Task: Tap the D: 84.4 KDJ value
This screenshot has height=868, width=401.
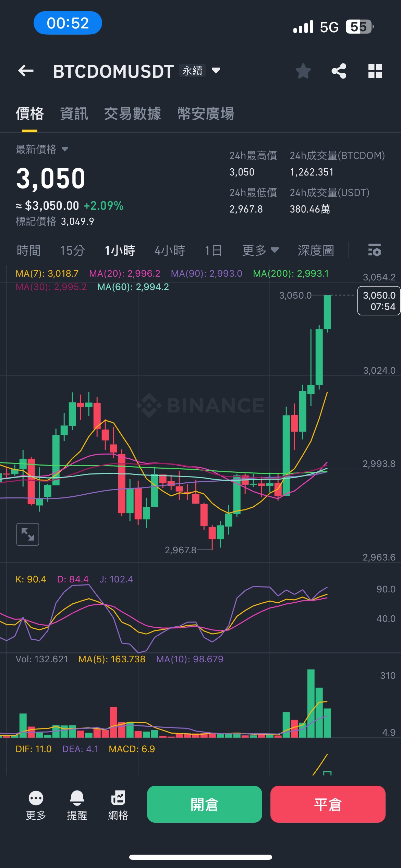Action: coord(73,579)
